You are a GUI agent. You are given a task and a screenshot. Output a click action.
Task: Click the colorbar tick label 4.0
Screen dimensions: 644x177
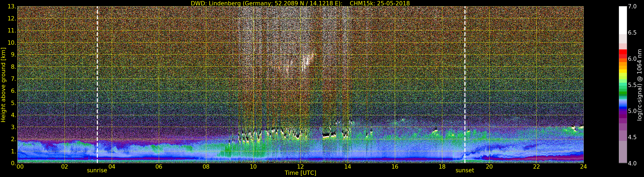[x=632, y=163]
